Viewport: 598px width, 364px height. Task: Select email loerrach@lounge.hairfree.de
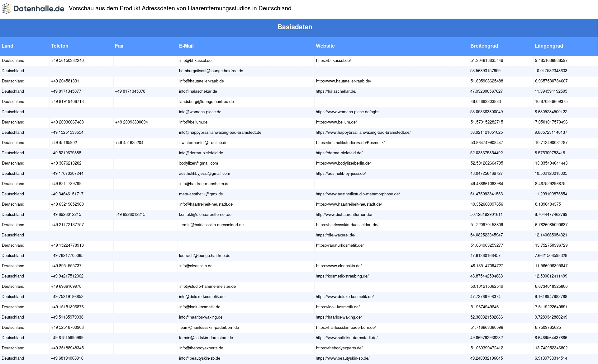click(x=205, y=256)
